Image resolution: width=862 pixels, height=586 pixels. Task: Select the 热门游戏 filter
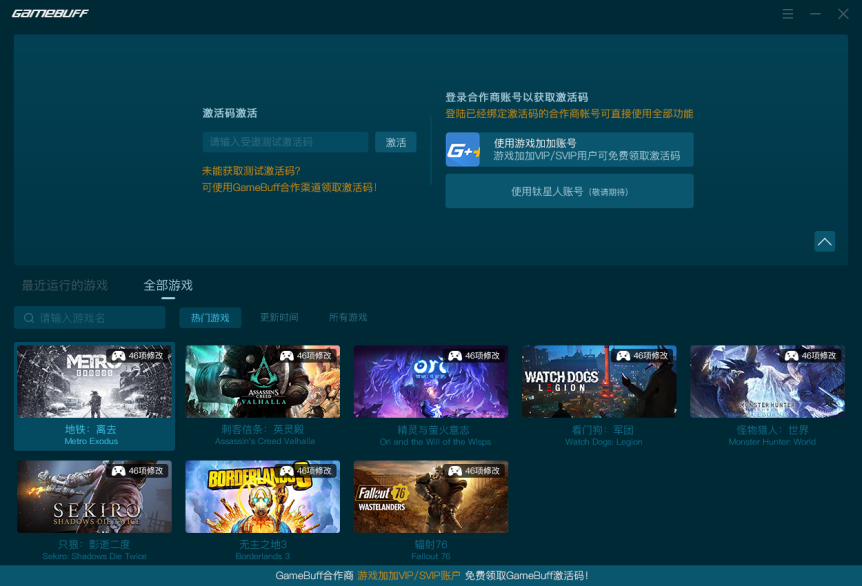click(210, 318)
